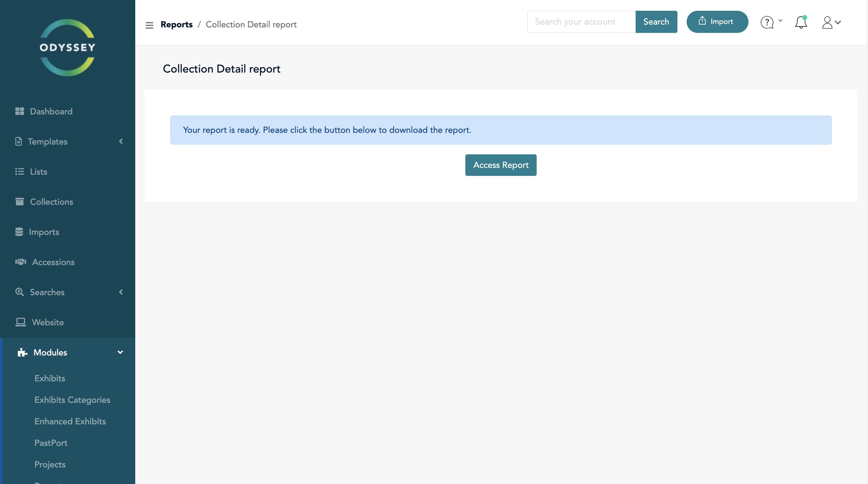This screenshot has width=868, height=484.
Task: Expand the Searches submenu chevron
Action: pyautogui.click(x=121, y=292)
